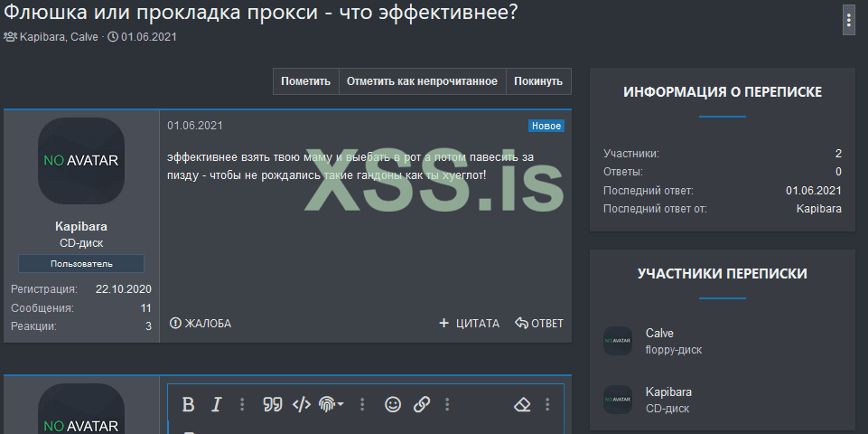Open the conversation options three-dot menu
Viewport: 868px width, 434px height.
click(849, 21)
